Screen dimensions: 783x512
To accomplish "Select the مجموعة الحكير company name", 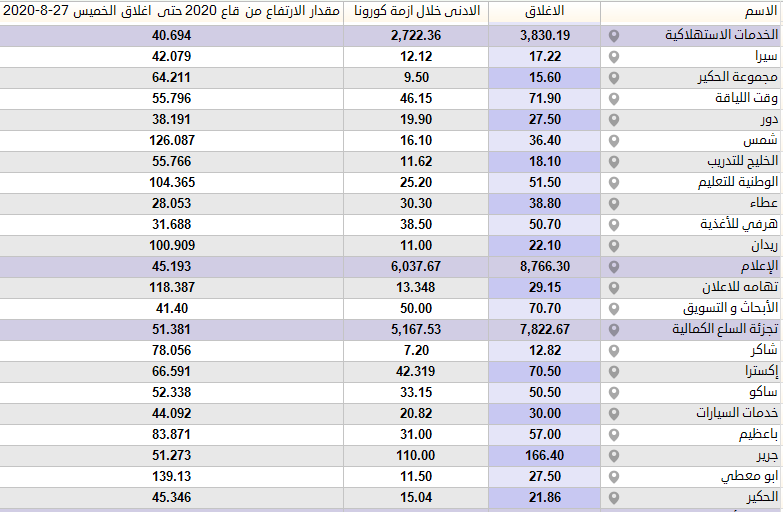I will click(x=738, y=77).
